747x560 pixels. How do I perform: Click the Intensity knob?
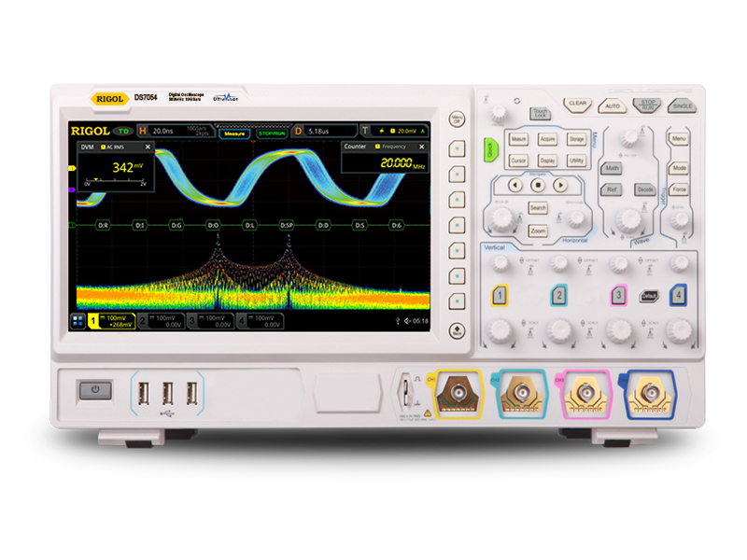(499, 112)
